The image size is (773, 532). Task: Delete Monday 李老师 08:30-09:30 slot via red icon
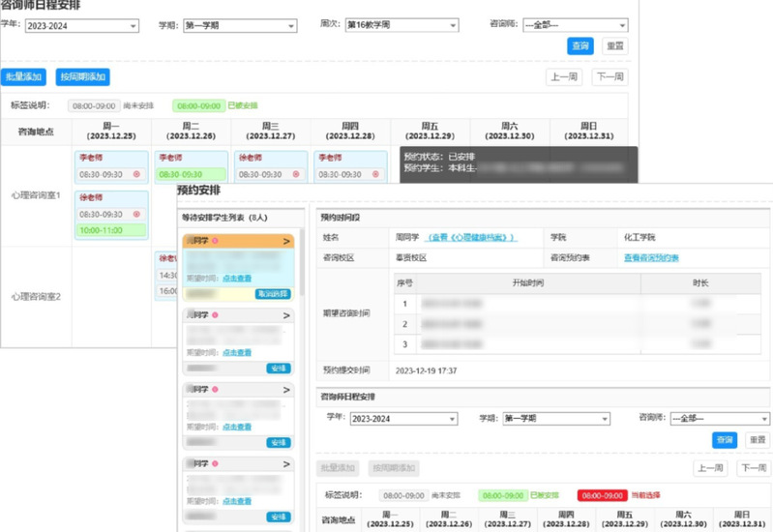pyautogui.click(x=135, y=175)
